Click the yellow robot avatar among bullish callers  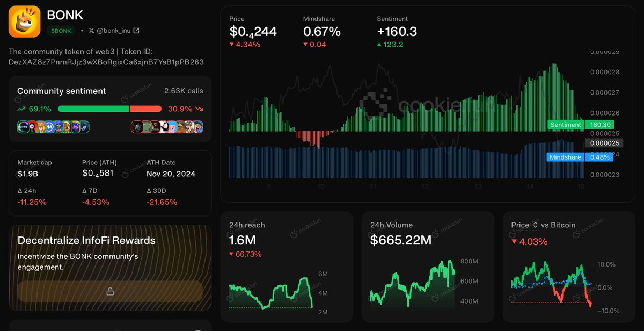pyautogui.click(x=66, y=127)
